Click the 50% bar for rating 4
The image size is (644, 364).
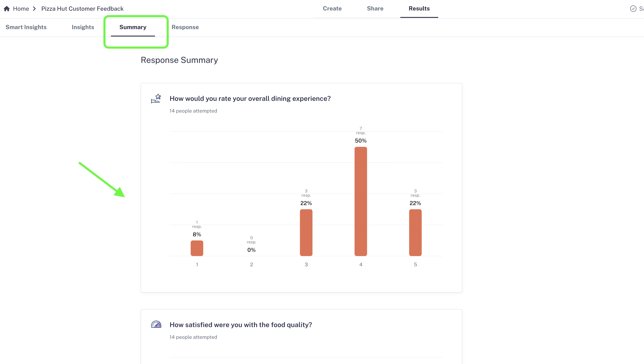click(x=361, y=201)
